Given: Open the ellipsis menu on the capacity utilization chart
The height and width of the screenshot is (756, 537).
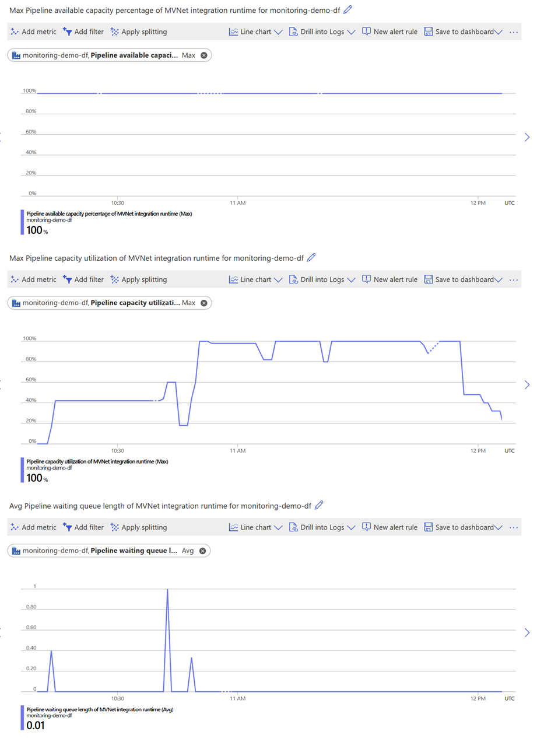Looking at the screenshot, I should click(x=514, y=279).
